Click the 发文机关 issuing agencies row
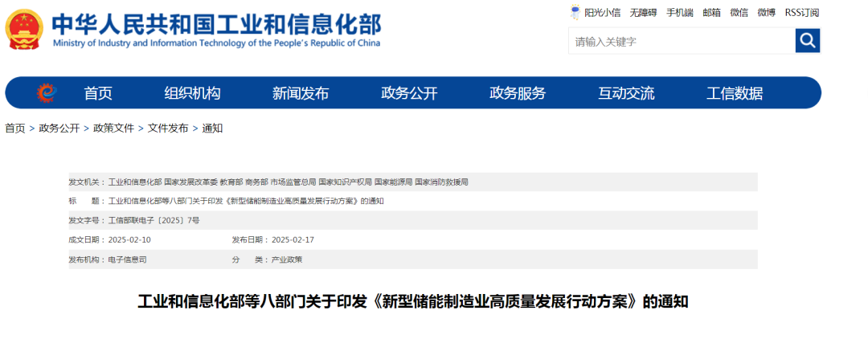 point(413,182)
